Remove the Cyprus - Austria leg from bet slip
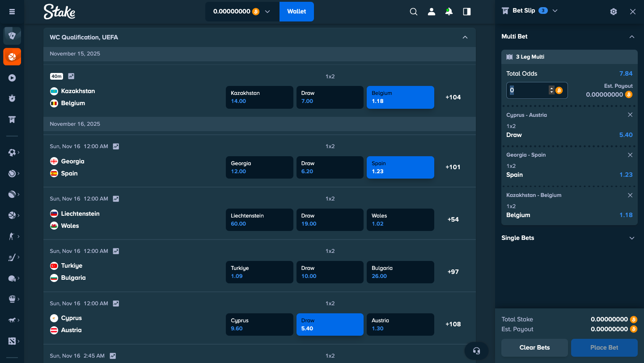Viewport: 644px width, 363px height. coord(630,115)
